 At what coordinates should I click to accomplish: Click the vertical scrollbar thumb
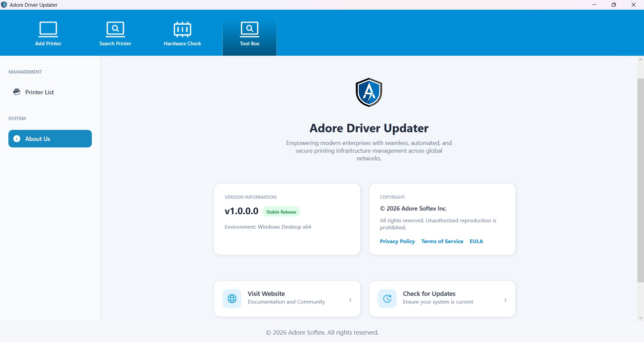641,180
